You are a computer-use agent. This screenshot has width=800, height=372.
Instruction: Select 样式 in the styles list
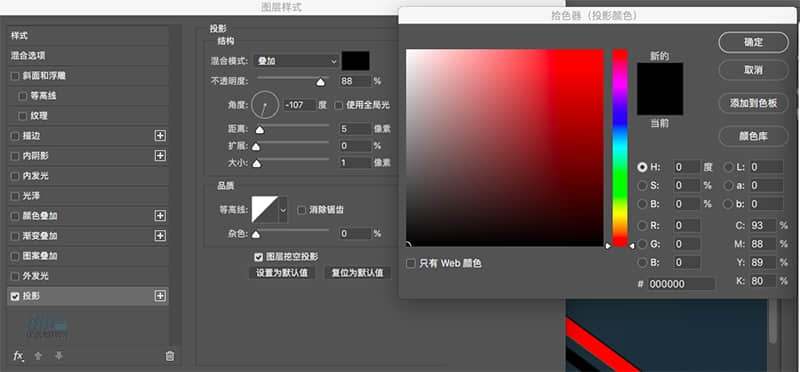coord(88,36)
